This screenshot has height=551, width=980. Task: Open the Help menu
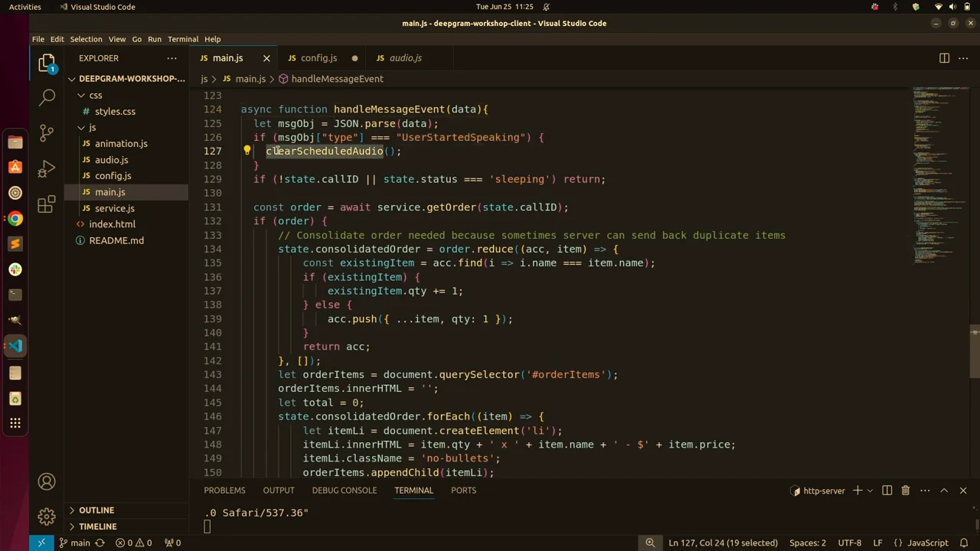coord(212,39)
